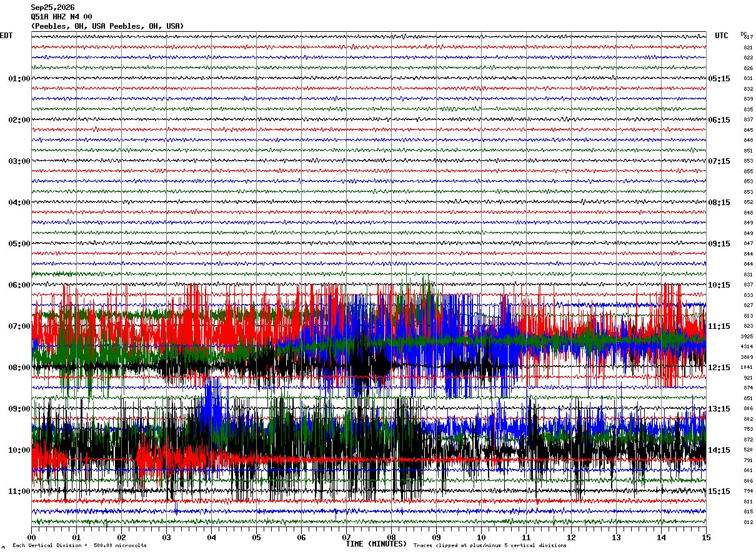Click the 12:15 UTC time label
The image size is (756, 554).
click(719, 368)
